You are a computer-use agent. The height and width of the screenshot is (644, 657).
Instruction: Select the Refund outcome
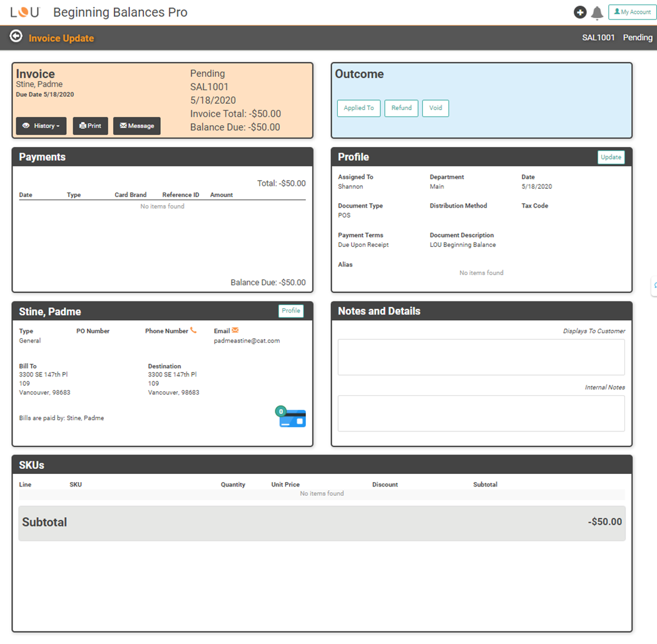coord(401,108)
